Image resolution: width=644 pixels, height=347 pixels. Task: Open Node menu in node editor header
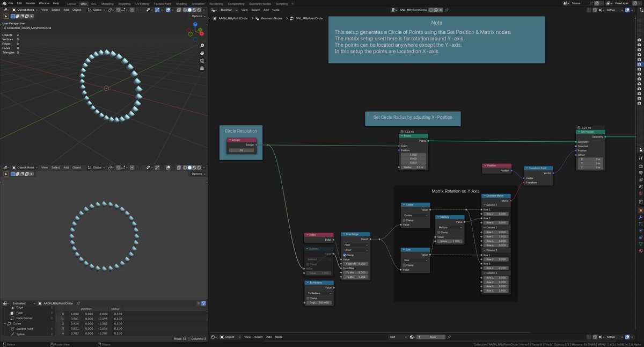276,10
